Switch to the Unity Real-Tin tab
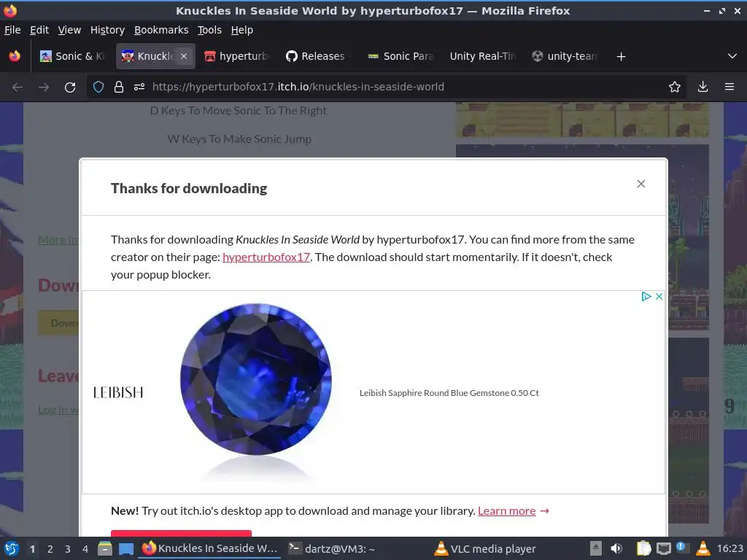Screen dimensions: 747x560 [x=483, y=56]
